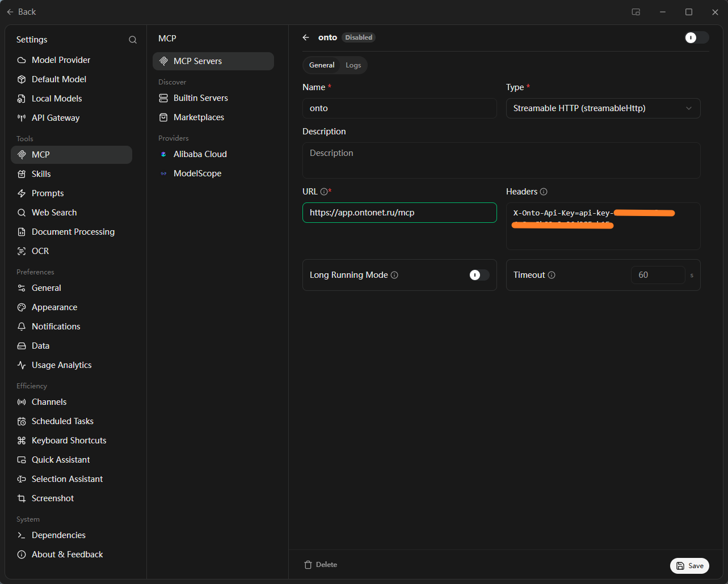Click the settings search magnifier icon

coord(133,40)
